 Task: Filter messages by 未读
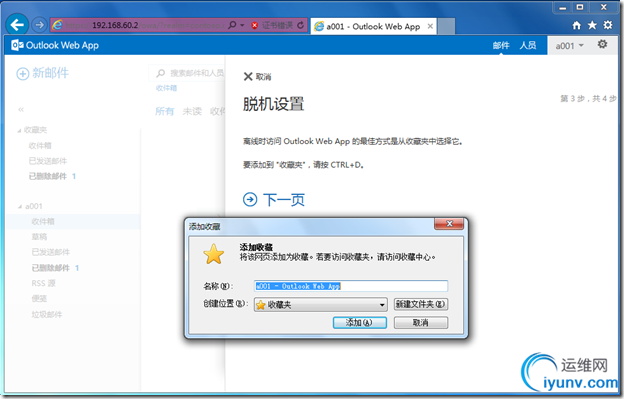192,111
